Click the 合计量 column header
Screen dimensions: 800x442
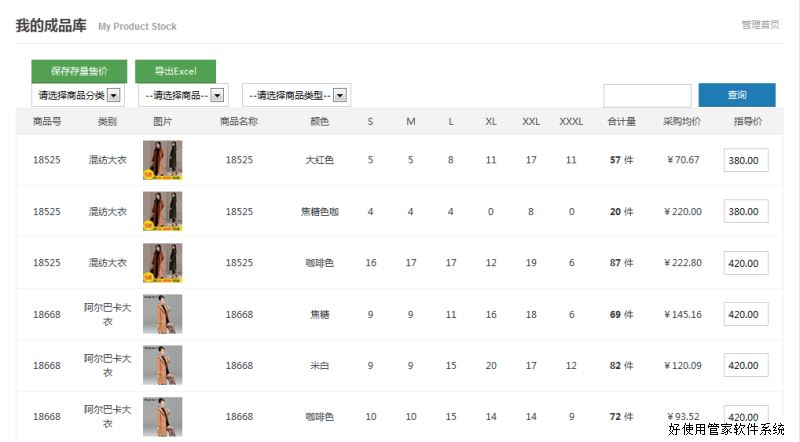(x=622, y=121)
